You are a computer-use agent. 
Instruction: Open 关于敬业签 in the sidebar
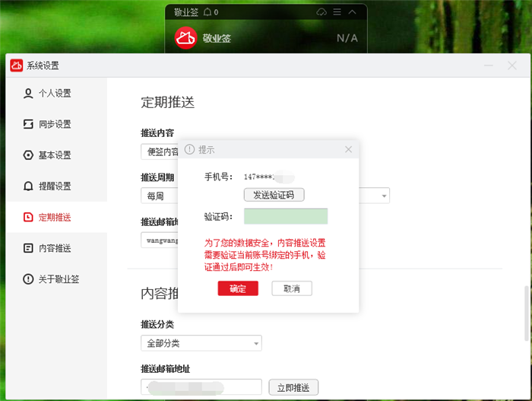56,279
